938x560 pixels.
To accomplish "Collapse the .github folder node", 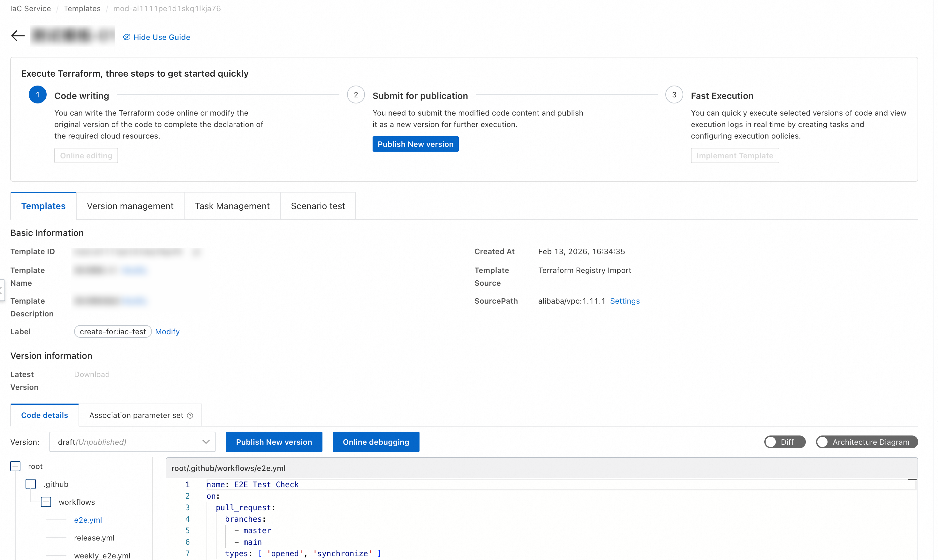I will click(x=31, y=484).
